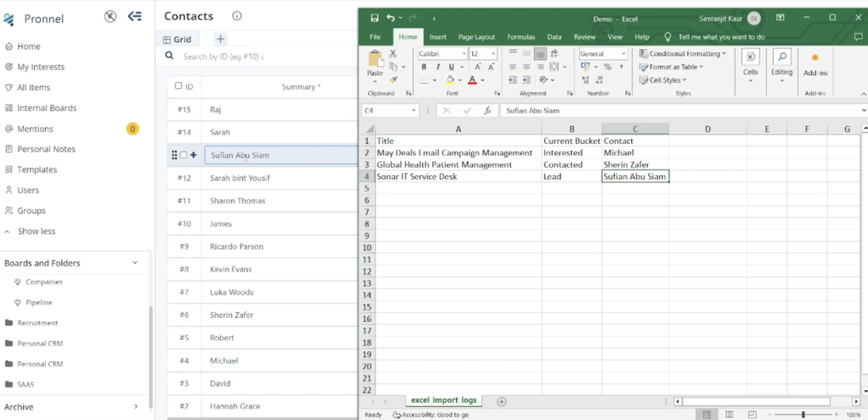Open the font size 12 dropdown
The height and width of the screenshot is (420, 868).
tap(493, 54)
